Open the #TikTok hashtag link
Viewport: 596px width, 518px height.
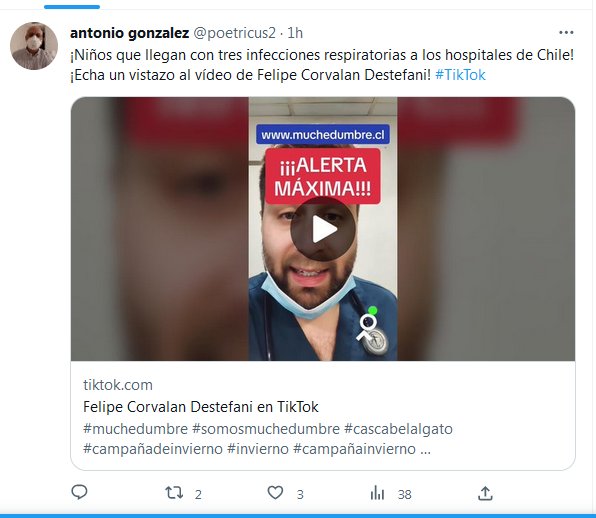460,75
